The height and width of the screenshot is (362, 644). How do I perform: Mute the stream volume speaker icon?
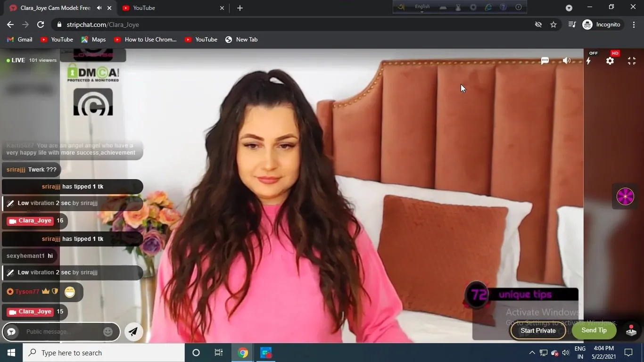(x=567, y=61)
